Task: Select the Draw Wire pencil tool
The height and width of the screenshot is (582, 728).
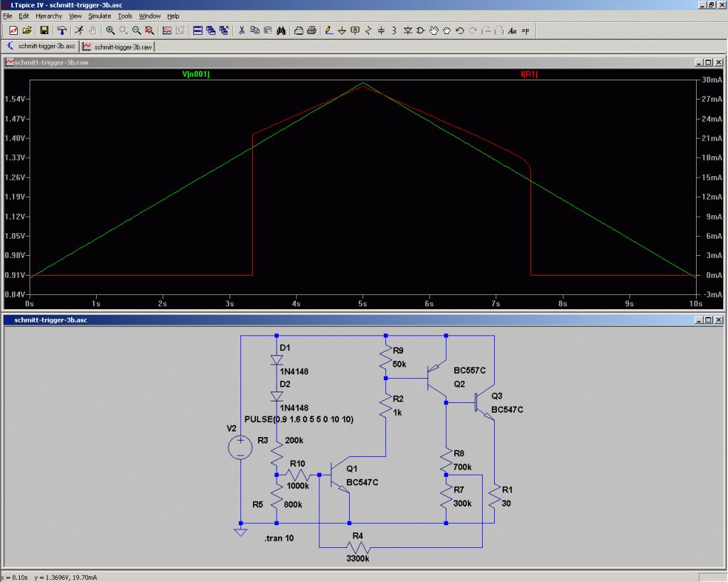Action: pos(328,31)
